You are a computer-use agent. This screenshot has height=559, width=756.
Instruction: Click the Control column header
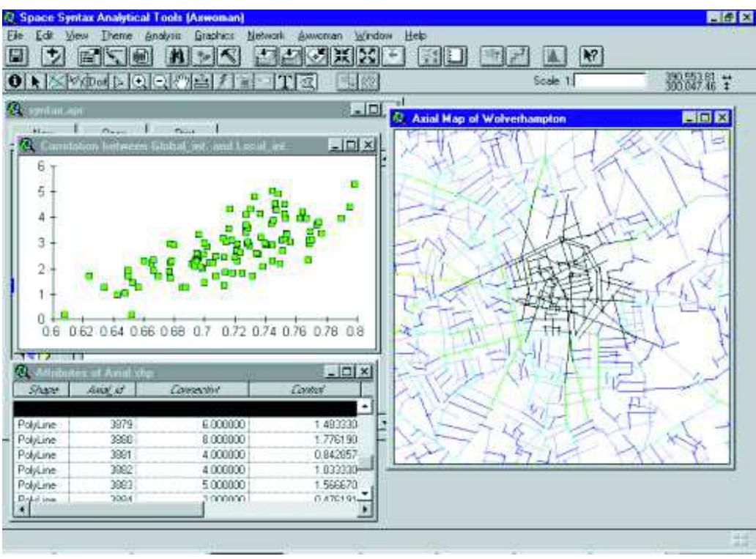click(x=305, y=389)
